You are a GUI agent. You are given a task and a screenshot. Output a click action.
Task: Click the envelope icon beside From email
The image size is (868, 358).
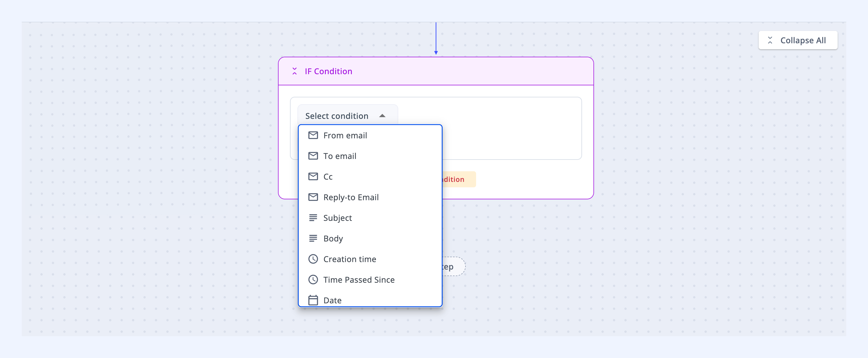(x=313, y=135)
